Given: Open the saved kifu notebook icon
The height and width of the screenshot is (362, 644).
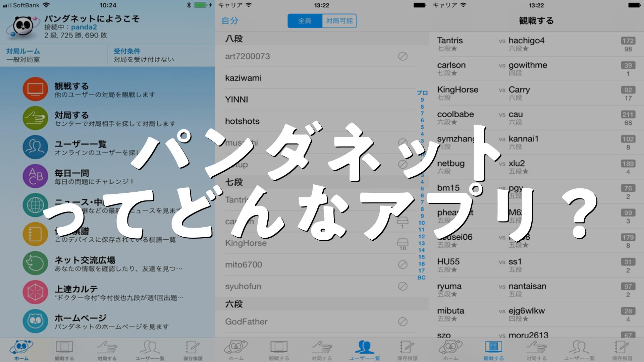Looking at the screenshot, I should click(35, 234).
